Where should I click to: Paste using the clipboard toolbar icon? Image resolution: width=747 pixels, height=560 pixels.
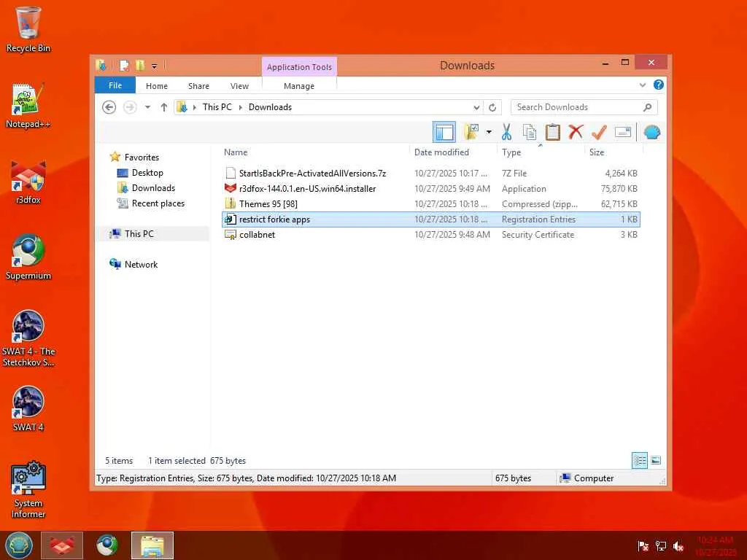[x=553, y=132]
